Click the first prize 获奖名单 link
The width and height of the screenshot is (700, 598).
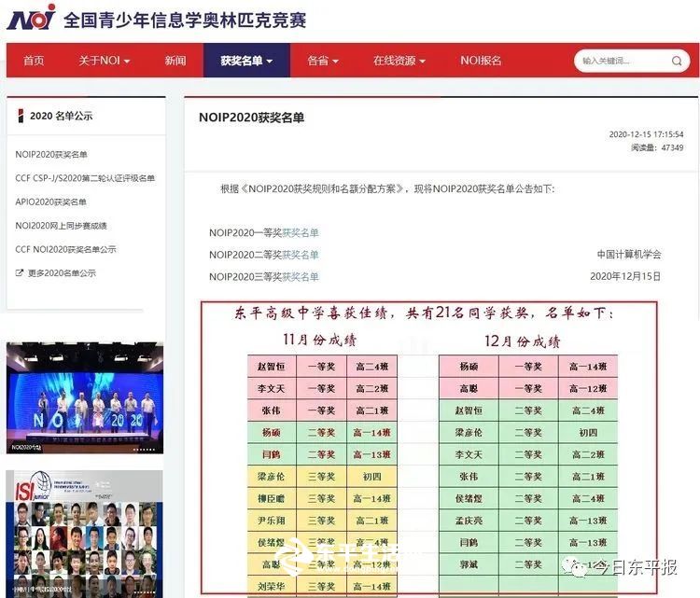pos(300,232)
